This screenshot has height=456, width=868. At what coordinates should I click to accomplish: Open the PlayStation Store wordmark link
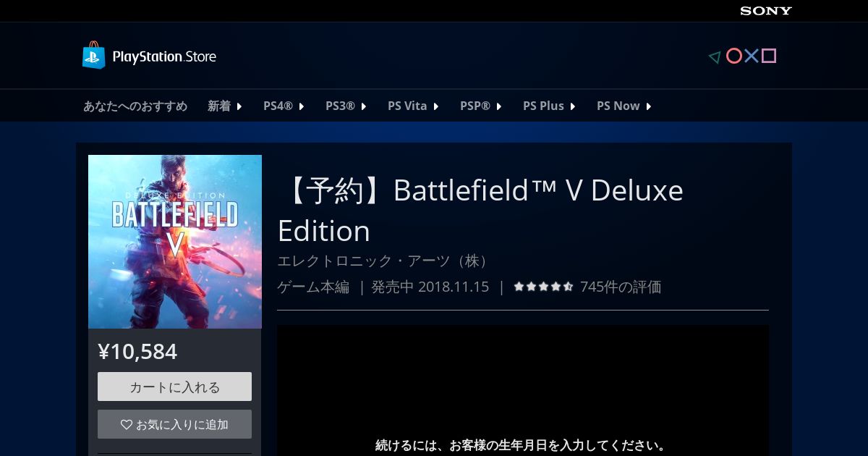click(x=164, y=56)
